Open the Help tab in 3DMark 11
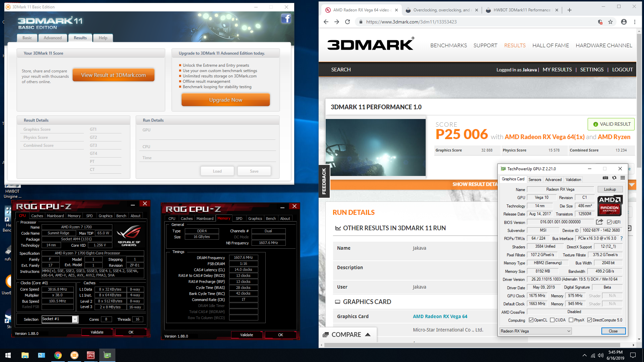The image size is (644, 362). (103, 38)
